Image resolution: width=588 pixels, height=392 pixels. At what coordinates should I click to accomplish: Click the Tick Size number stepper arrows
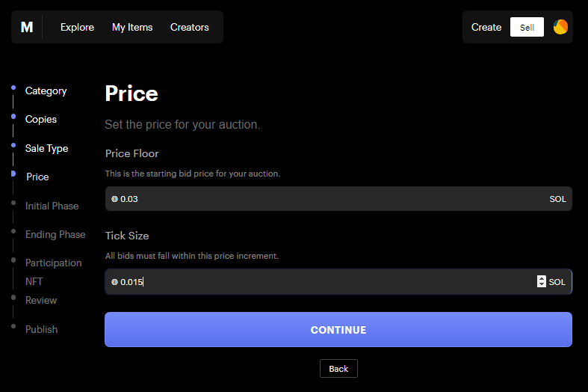(542, 282)
